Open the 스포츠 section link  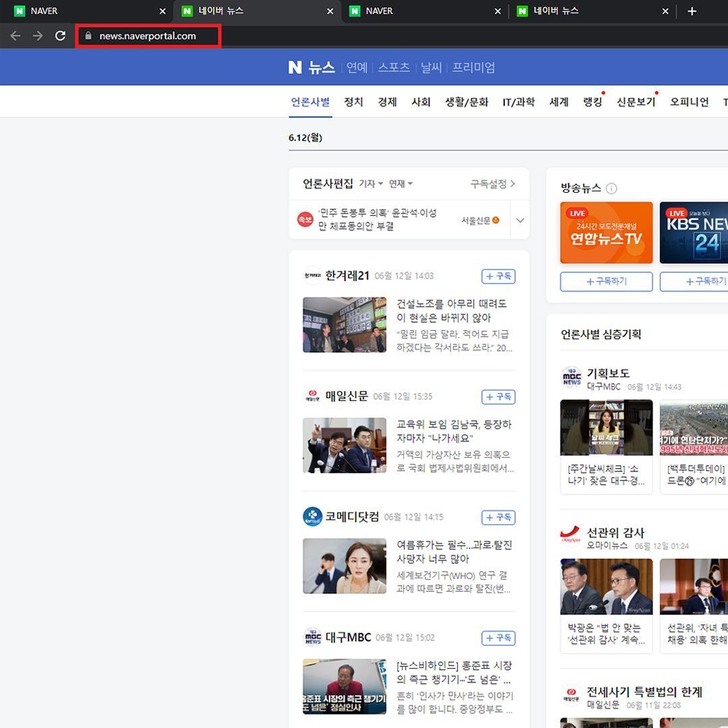[x=394, y=67]
